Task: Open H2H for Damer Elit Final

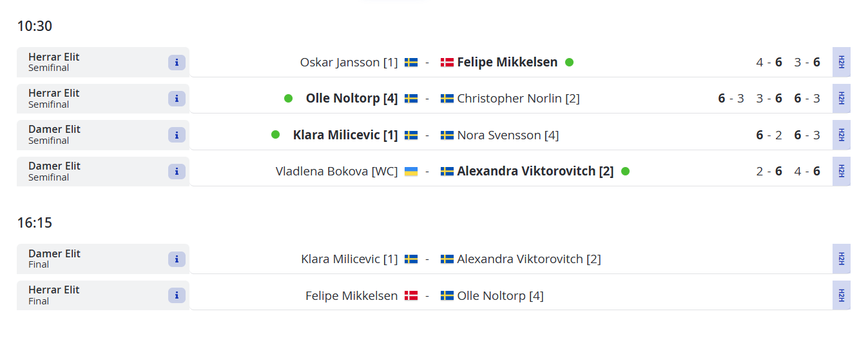Action: [x=841, y=259]
